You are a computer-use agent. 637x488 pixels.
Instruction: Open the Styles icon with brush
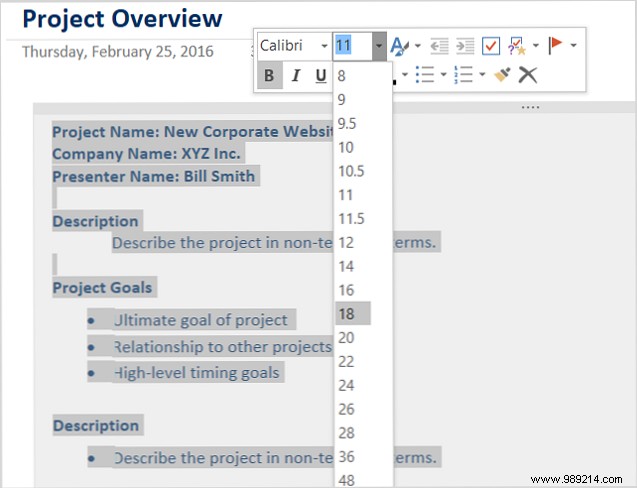pyautogui.click(x=400, y=46)
